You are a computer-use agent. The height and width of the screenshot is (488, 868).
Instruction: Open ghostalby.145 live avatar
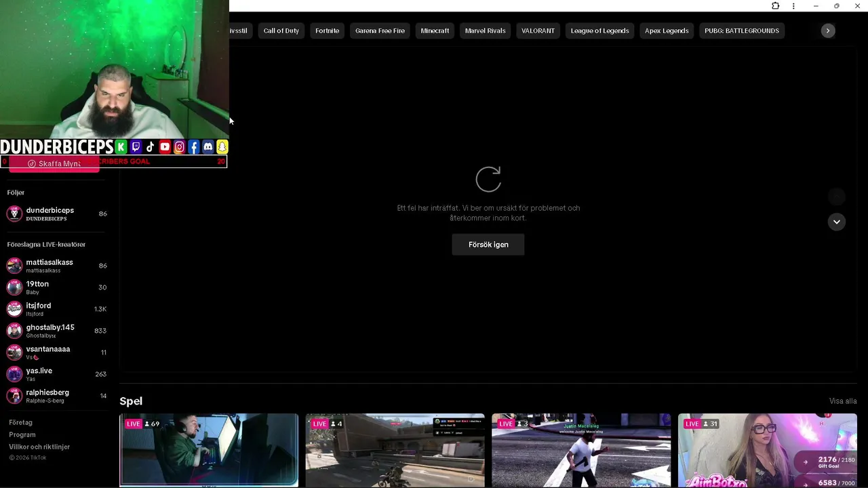pos(14,331)
